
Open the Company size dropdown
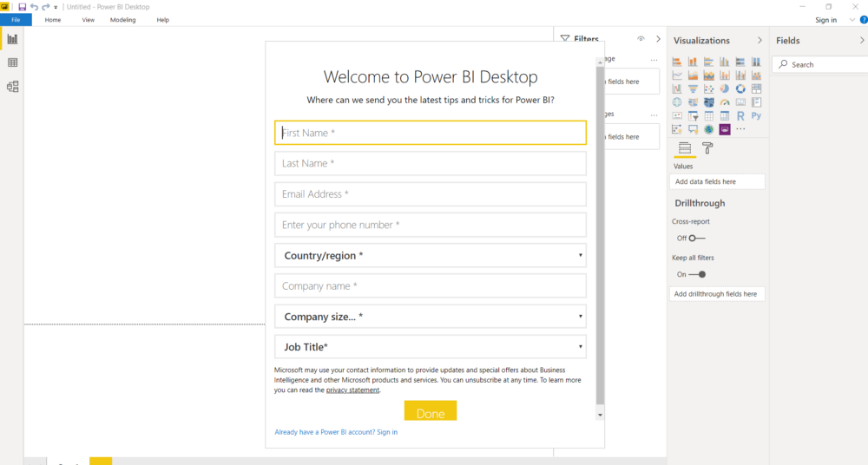(431, 316)
